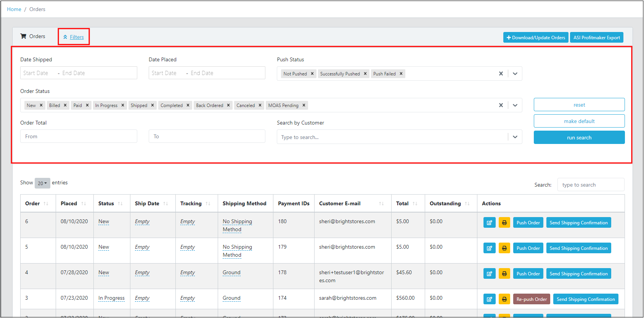Click print icon for order 4

[x=504, y=274]
